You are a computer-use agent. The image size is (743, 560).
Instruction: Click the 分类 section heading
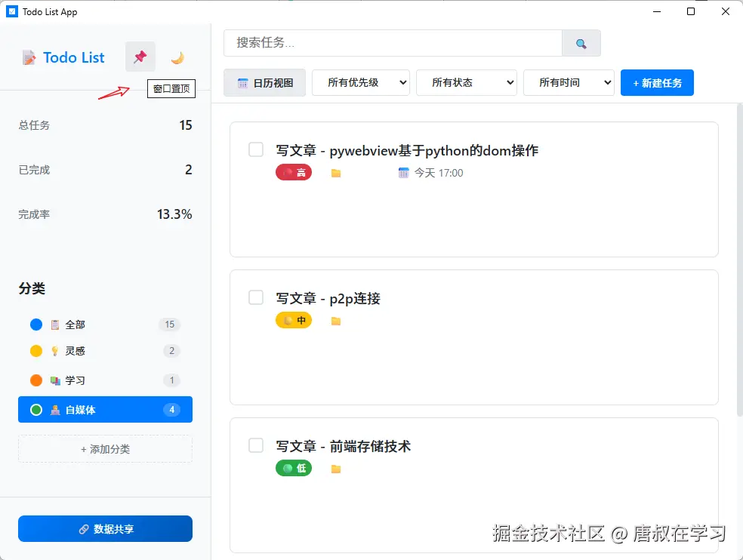pyautogui.click(x=32, y=288)
